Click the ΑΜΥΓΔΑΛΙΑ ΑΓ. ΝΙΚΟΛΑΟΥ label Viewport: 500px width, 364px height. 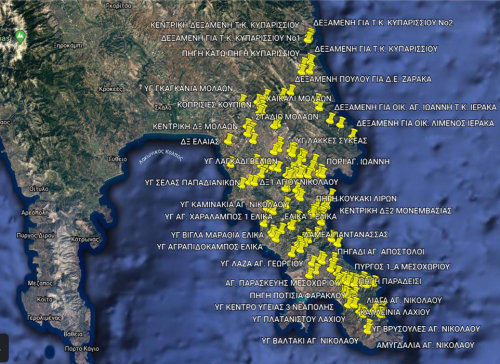pos(425,345)
